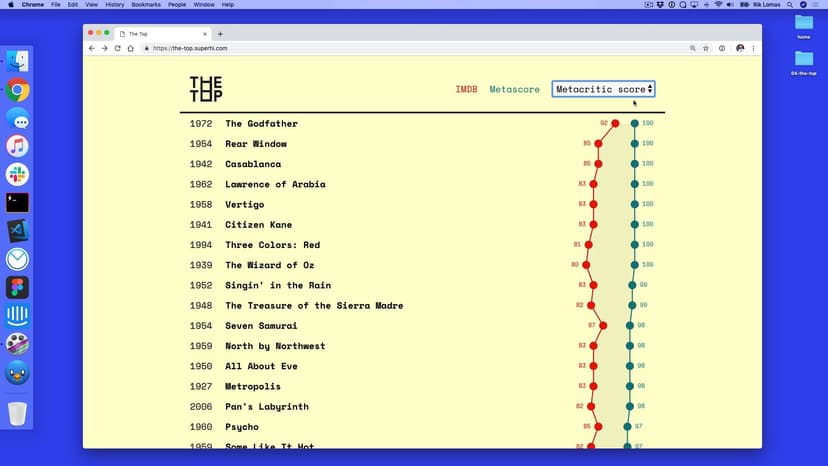Screen dimensions: 828x466
Task: Open the Terminal app in the dock
Action: [17, 203]
